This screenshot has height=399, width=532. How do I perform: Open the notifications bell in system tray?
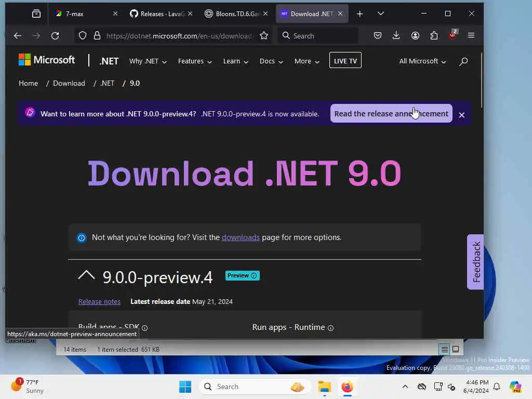497,387
